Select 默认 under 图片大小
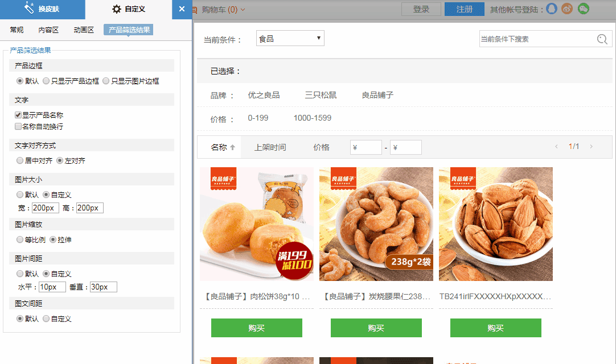The image size is (616, 364). 20,195
